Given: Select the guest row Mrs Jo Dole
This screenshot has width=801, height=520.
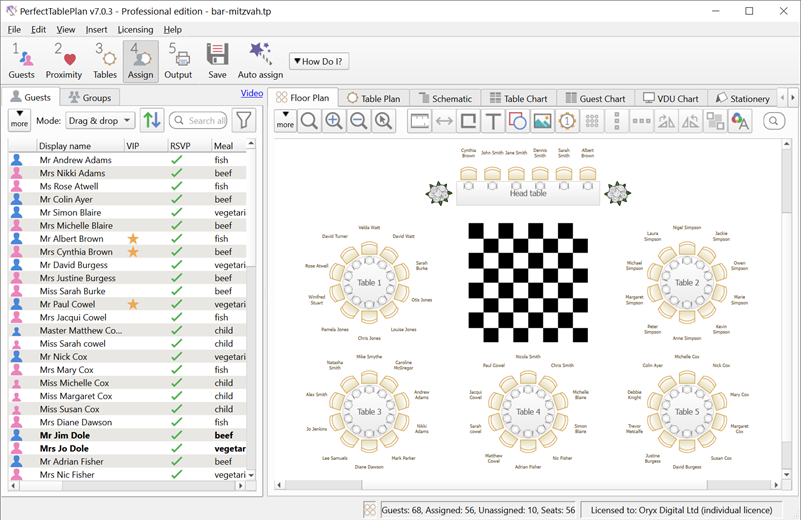Looking at the screenshot, I should (127, 448).
